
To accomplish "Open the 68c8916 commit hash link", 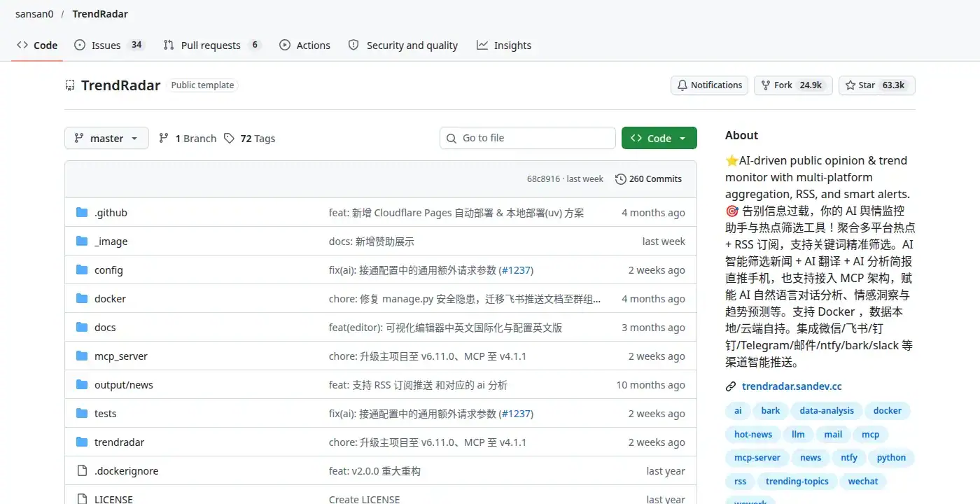I will pos(543,179).
